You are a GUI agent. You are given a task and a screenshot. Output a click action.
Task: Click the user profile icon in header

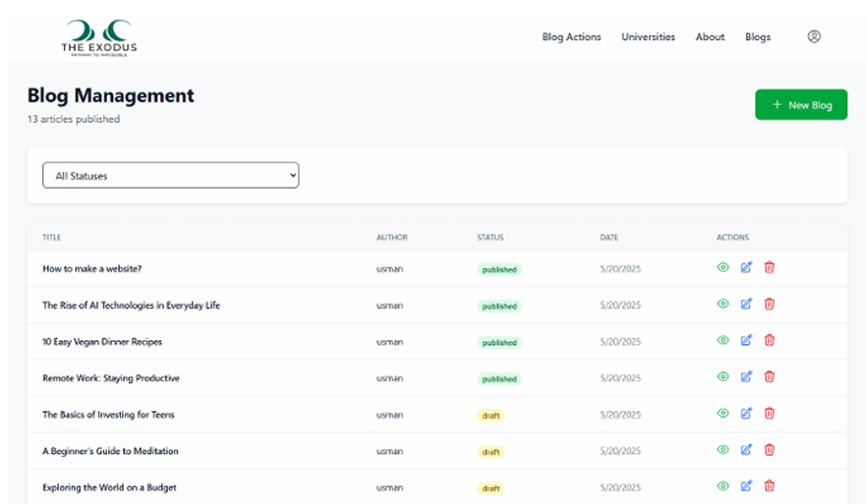click(x=813, y=36)
